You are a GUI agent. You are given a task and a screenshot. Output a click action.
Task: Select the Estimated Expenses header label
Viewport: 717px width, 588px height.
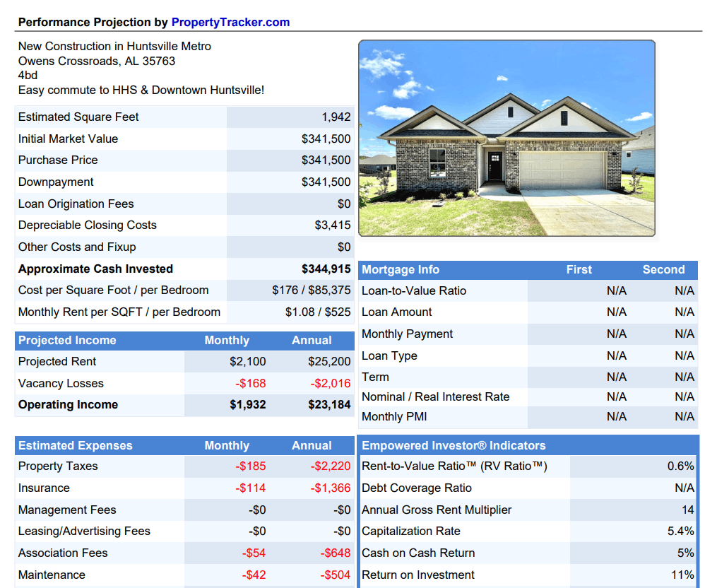(x=76, y=445)
